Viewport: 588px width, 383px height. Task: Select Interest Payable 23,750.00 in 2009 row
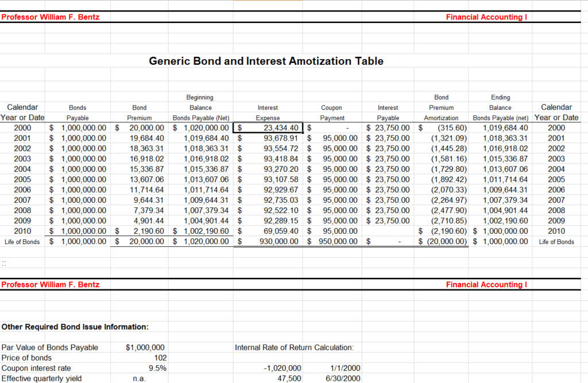point(388,221)
